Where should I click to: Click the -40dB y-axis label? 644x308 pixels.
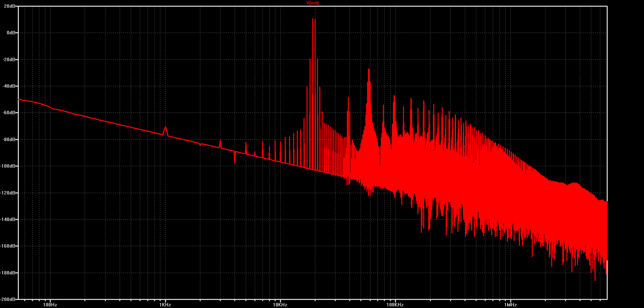(x=9, y=86)
